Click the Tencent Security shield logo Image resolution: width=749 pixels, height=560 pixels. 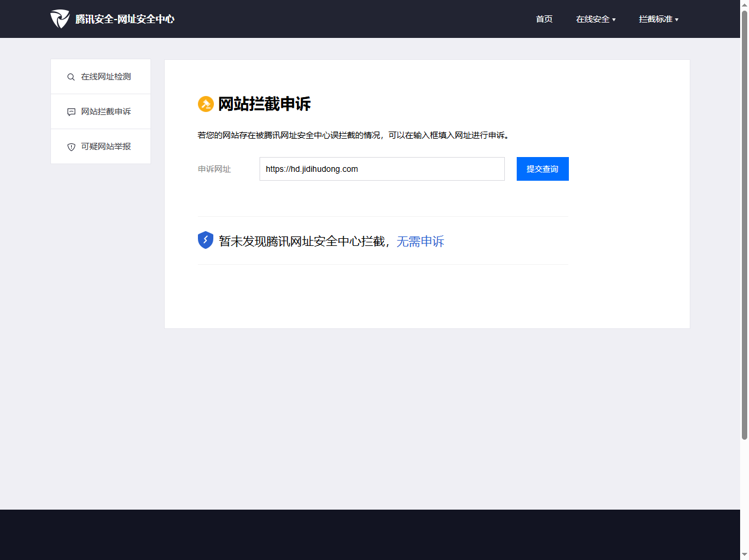(x=60, y=19)
